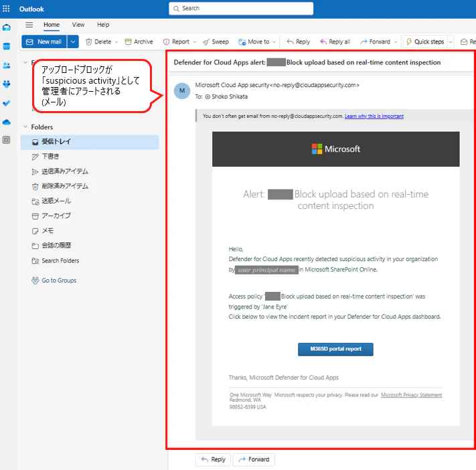Click the Microsoft logo in the email banner

coord(336,149)
